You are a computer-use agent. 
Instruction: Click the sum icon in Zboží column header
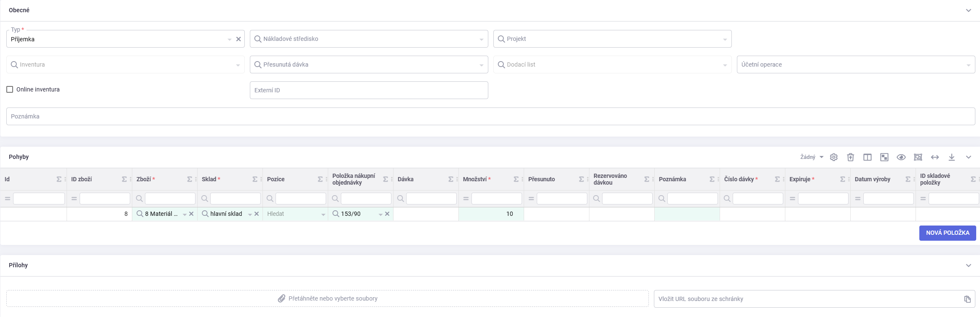(190, 179)
